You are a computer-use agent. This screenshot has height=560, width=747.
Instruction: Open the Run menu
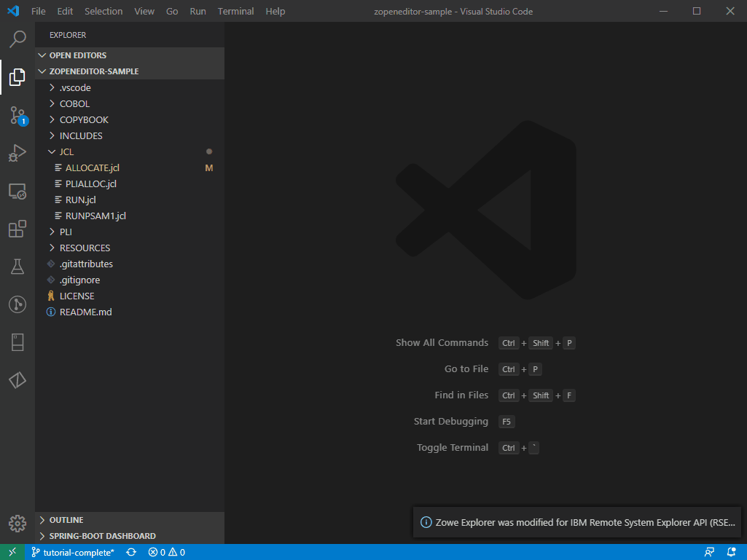click(197, 11)
